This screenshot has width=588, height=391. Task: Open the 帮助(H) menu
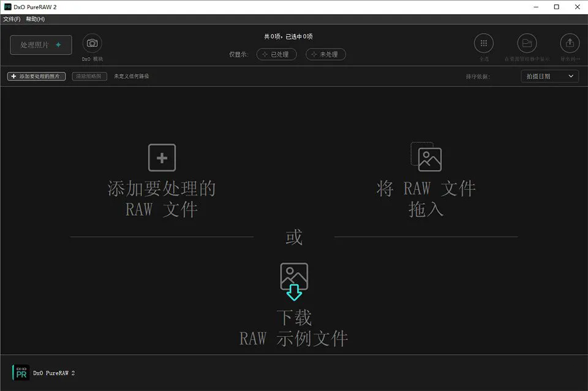[x=35, y=19]
